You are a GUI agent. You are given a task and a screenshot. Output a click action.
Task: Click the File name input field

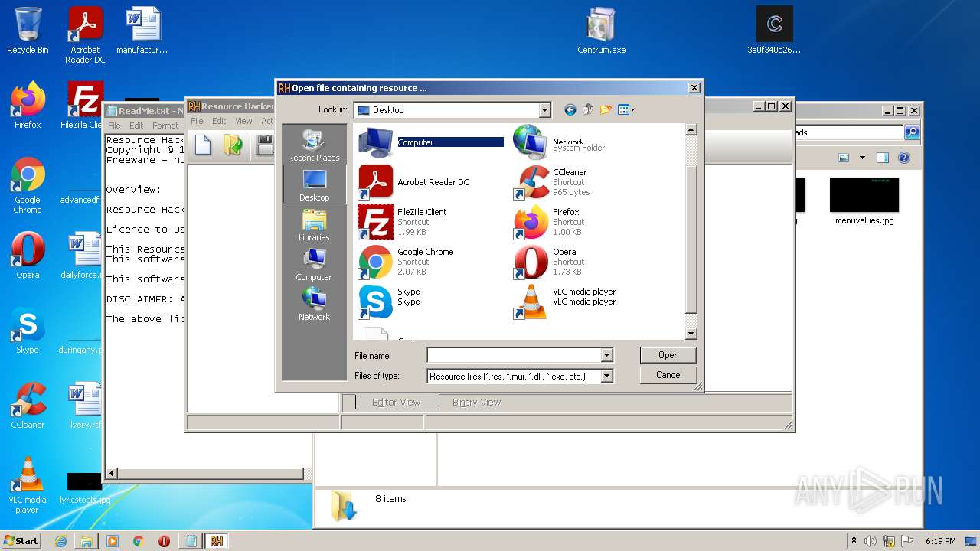click(514, 355)
